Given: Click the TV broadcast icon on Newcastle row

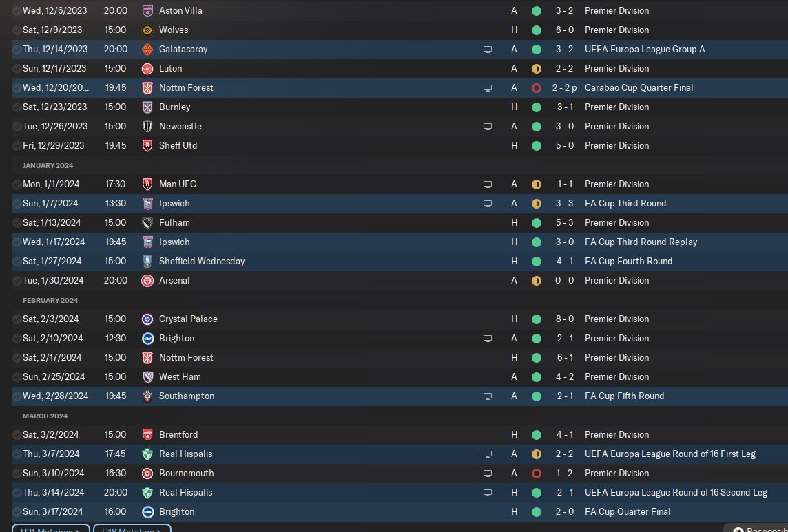Looking at the screenshot, I should click(488, 127).
